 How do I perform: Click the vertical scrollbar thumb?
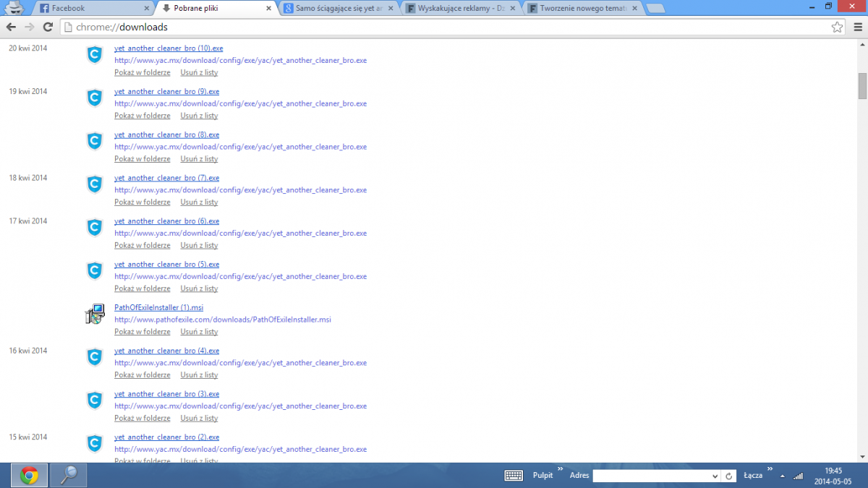click(x=862, y=85)
